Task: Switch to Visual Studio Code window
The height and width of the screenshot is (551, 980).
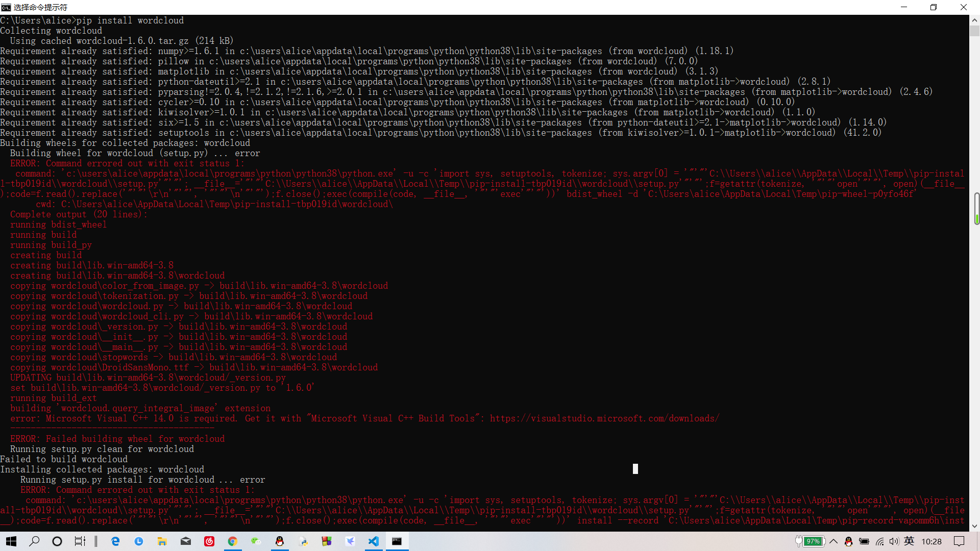Action: [374, 541]
